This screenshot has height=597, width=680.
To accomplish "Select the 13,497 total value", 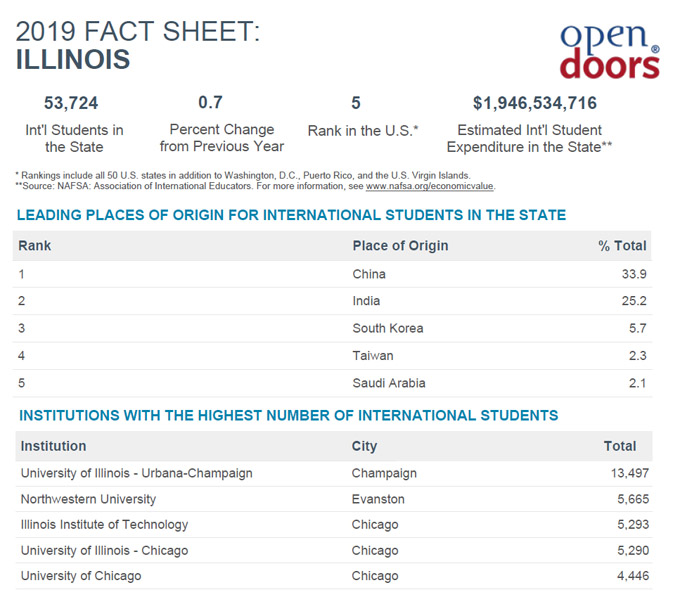I will point(630,473).
